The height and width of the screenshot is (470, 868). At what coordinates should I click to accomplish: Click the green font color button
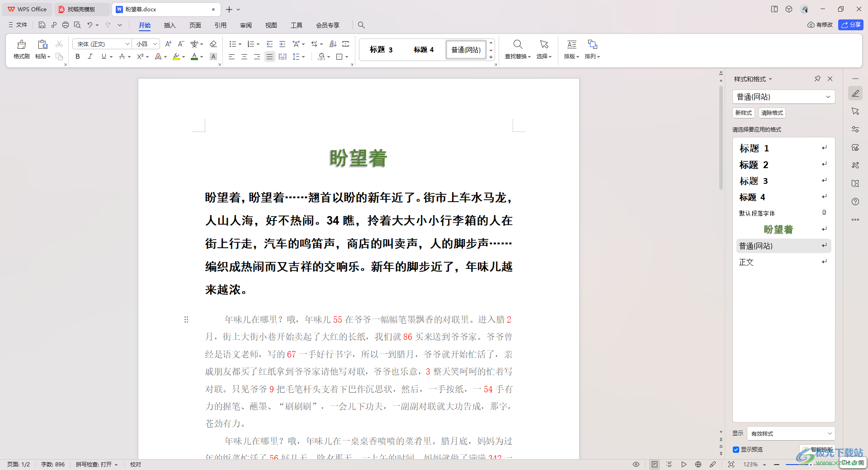[x=194, y=56]
